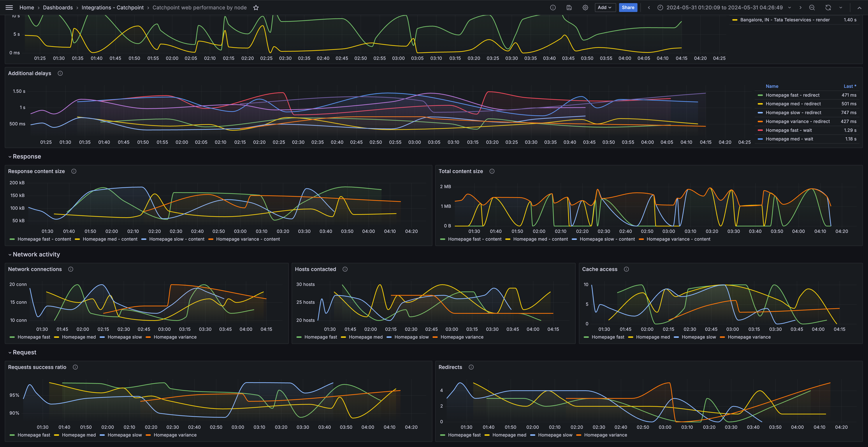This screenshot has width=868, height=447.
Task: Shift time range forward with right arrow
Action: [800, 7]
